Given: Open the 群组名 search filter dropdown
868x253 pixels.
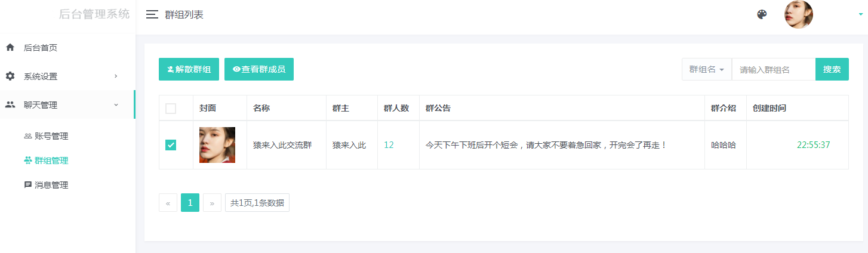Looking at the screenshot, I should point(707,69).
